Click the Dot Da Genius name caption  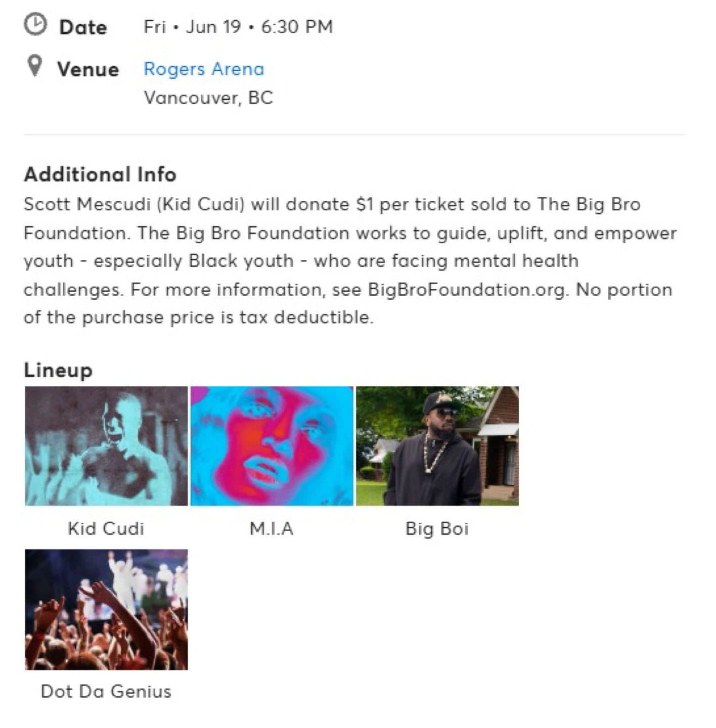(106, 691)
